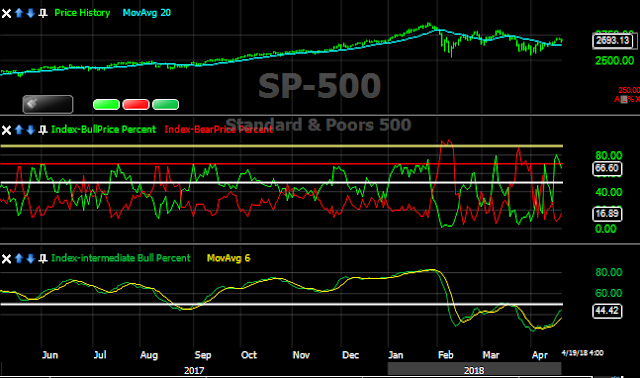The image size is (640, 378).
Task: Move Price History panel down
Action: (x=31, y=13)
